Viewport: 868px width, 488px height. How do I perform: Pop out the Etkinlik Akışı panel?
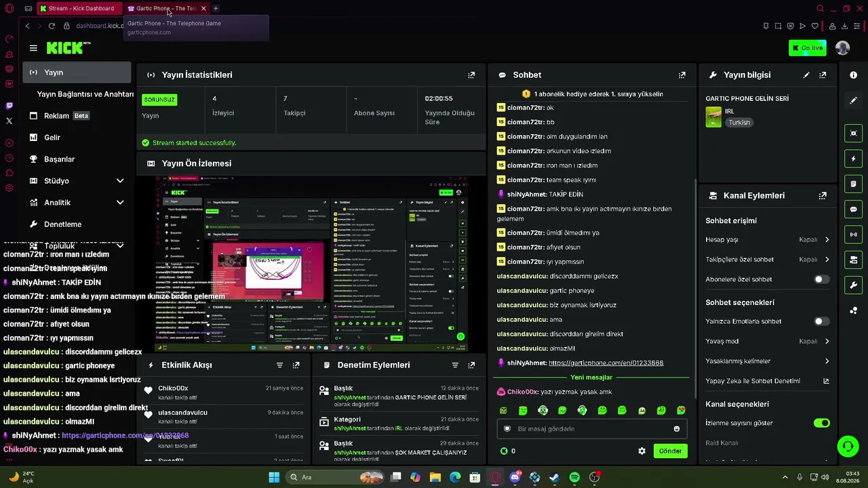pos(296,365)
